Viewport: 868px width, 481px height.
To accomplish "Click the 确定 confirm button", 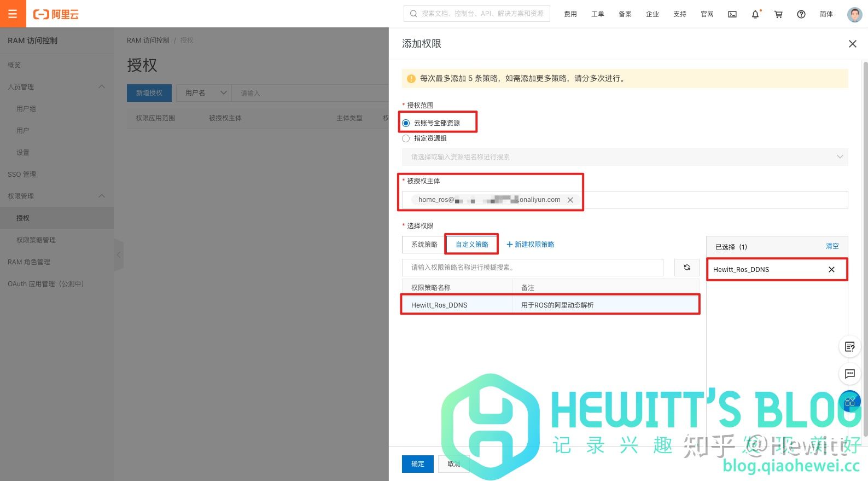I will coord(418,464).
